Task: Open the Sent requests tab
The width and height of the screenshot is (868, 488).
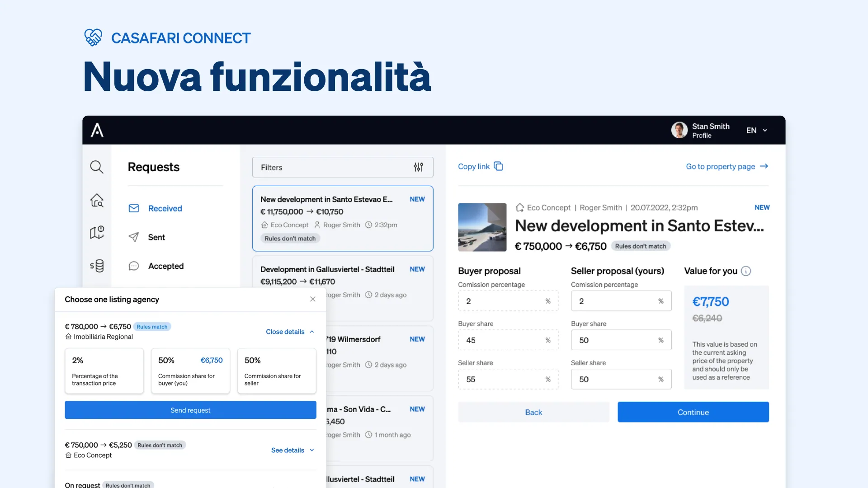Action: pos(147,237)
